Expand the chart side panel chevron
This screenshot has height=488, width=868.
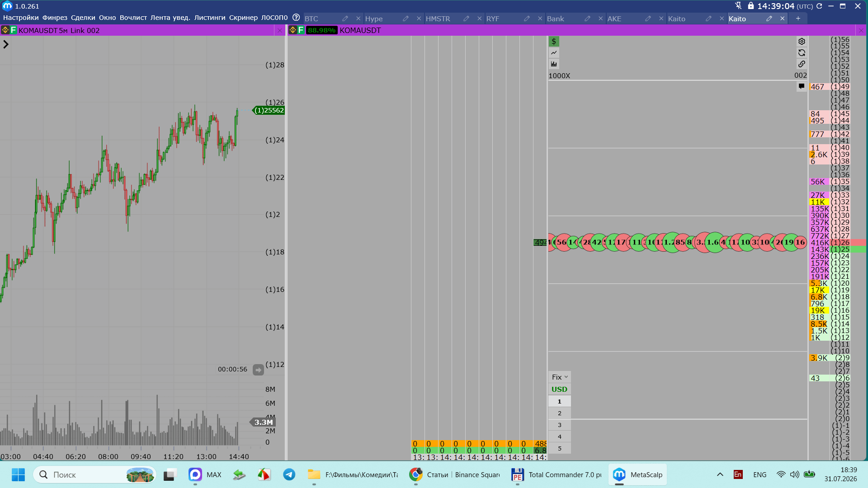click(x=6, y=44)
